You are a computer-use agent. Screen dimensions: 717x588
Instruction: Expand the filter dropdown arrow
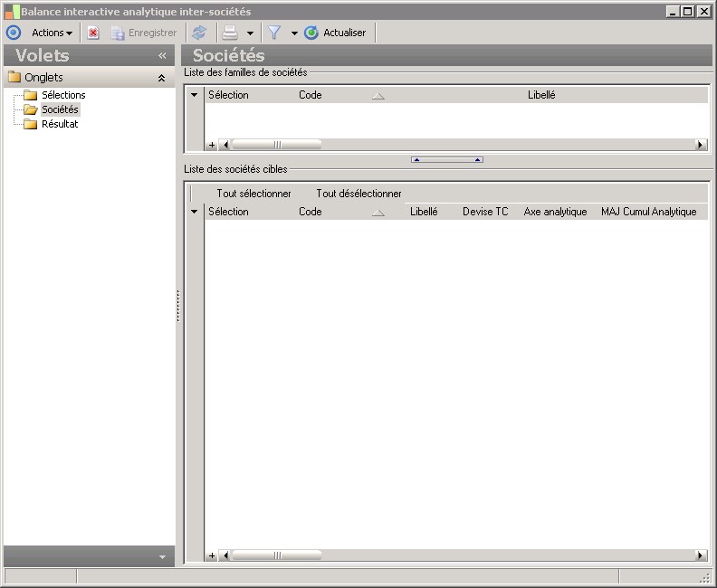(x=294, y=33)
